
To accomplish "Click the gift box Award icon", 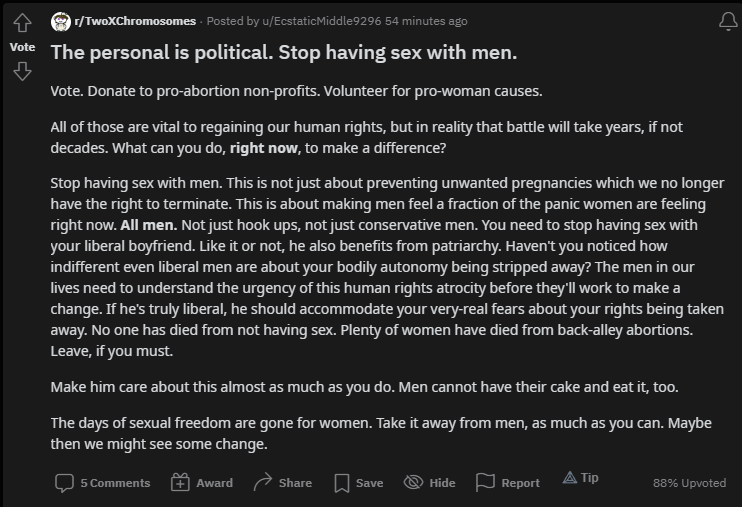I will tap(180, 482).
